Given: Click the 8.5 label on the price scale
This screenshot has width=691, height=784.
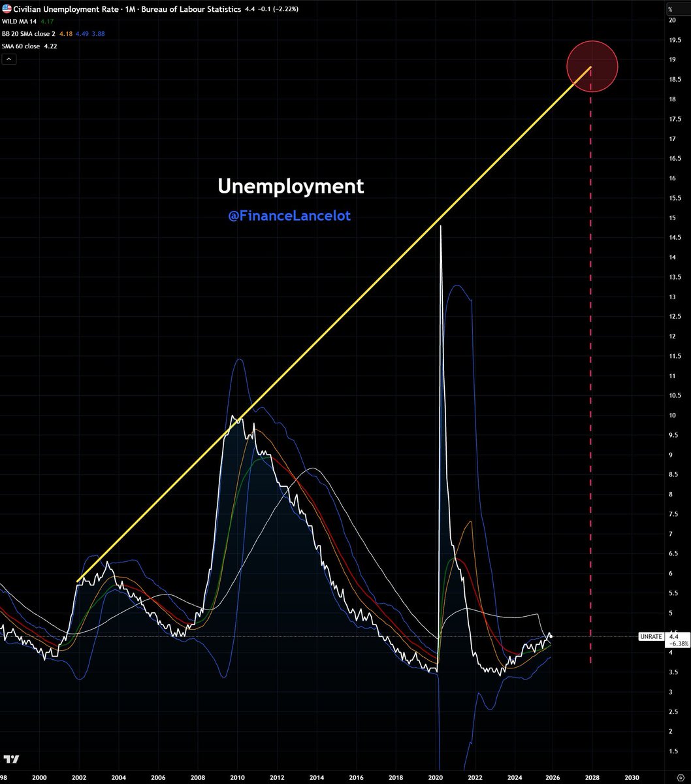Looking at the screenshot, I should point(673,474).
